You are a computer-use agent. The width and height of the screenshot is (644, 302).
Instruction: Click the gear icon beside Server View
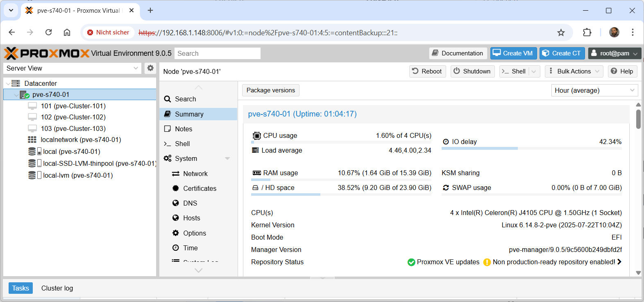click(150, 68)
